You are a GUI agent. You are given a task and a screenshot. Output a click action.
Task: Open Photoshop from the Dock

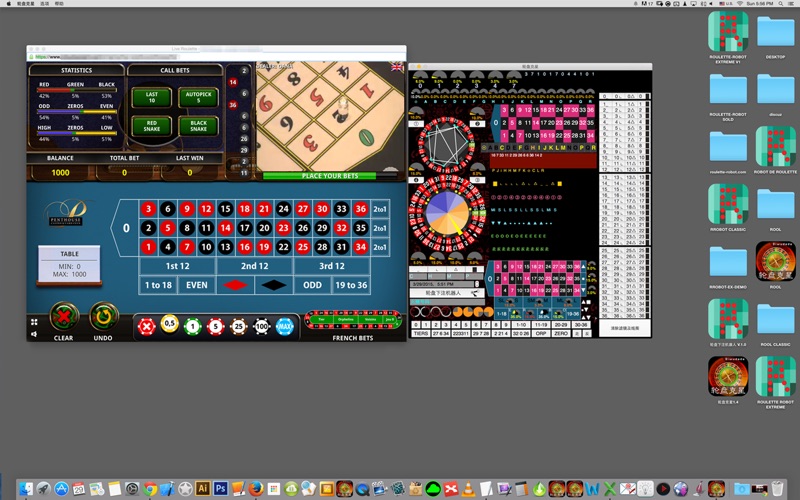coord(221,488)
